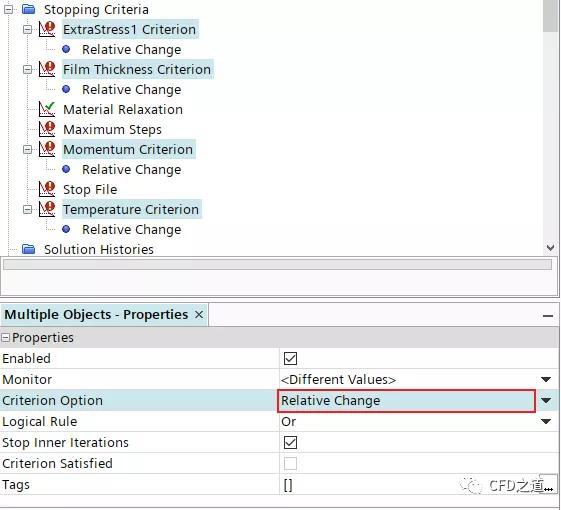Toggle the Stop Inner Iterations checkbox
The width and height of the screenshot is (561, 510).
tap(290, 442)
